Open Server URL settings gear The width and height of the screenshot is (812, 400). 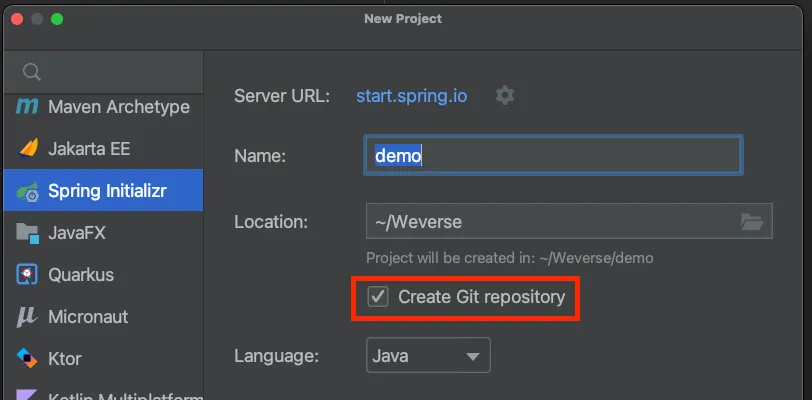tap(505, 95)
